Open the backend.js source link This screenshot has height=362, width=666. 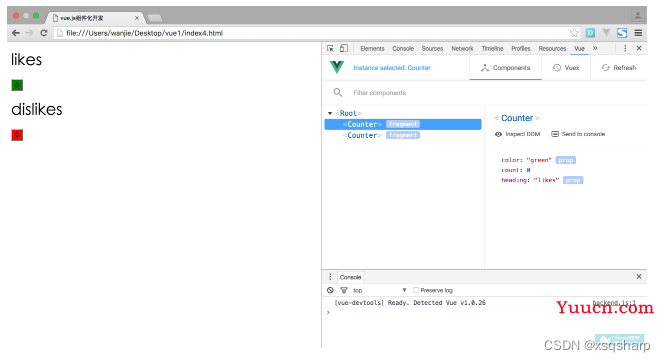click(614, 303)
